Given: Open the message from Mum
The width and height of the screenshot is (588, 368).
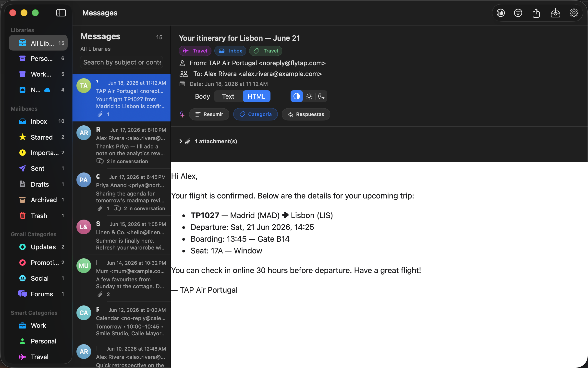Looking at the screenshot, I should (x=122, y=278).
